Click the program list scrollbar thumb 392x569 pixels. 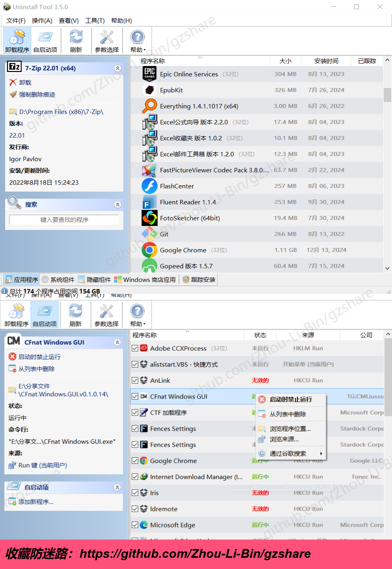pyautogui.click(x=387, y=95)
